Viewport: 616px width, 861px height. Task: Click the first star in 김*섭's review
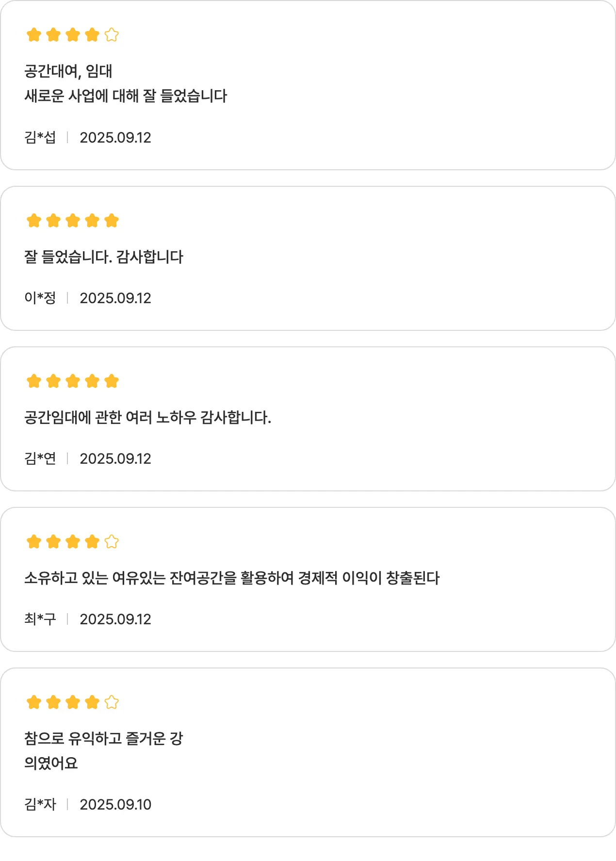[34, 35]
